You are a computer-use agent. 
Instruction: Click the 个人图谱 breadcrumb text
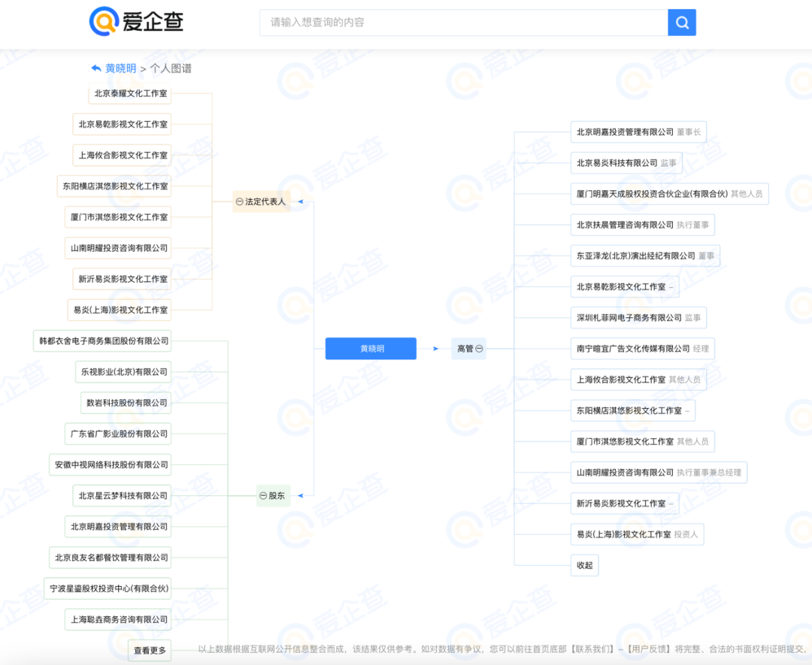click(171, 68)
